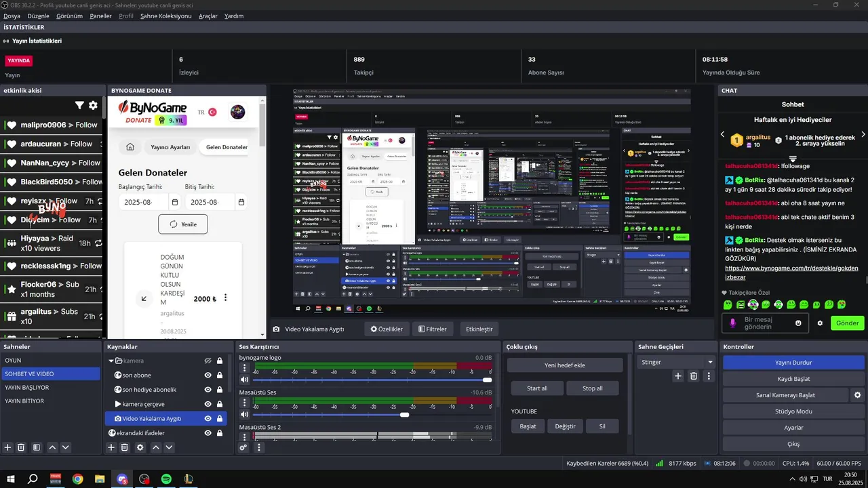Viewport: 868px width, 488px height.
Task: Click Yayını Durdur button
Action: click(x=793, y=363)
